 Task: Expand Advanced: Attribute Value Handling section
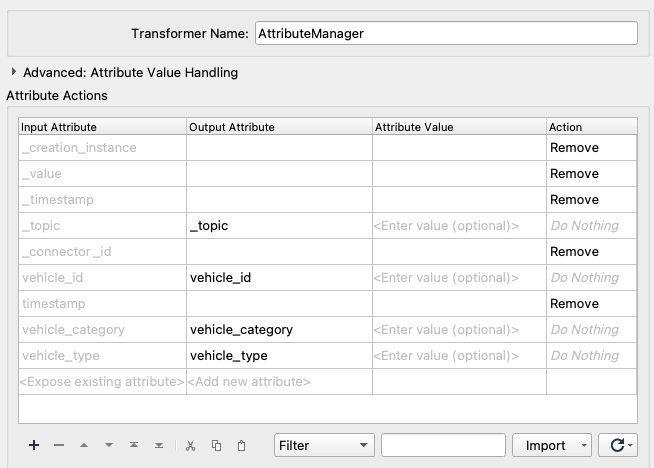click(x=14, y=72)
